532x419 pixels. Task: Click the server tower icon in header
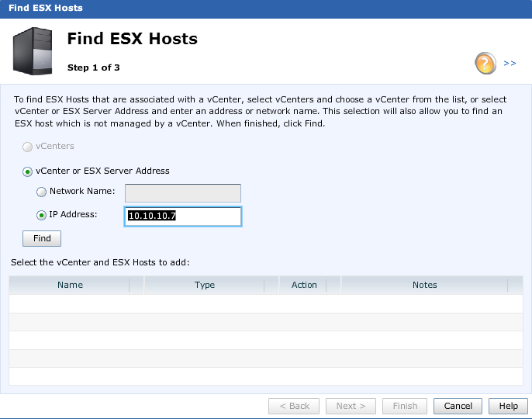[33, 51]
